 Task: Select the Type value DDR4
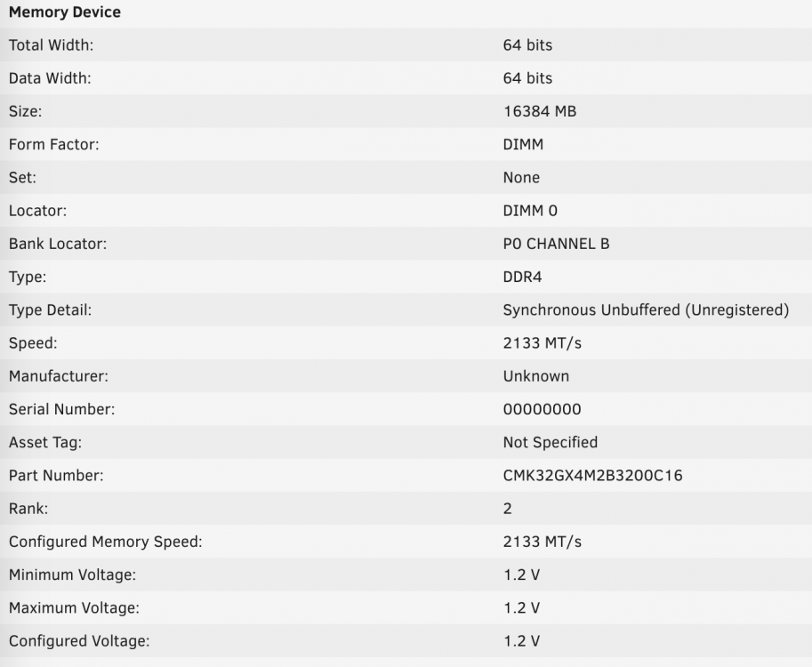point(523,277)
